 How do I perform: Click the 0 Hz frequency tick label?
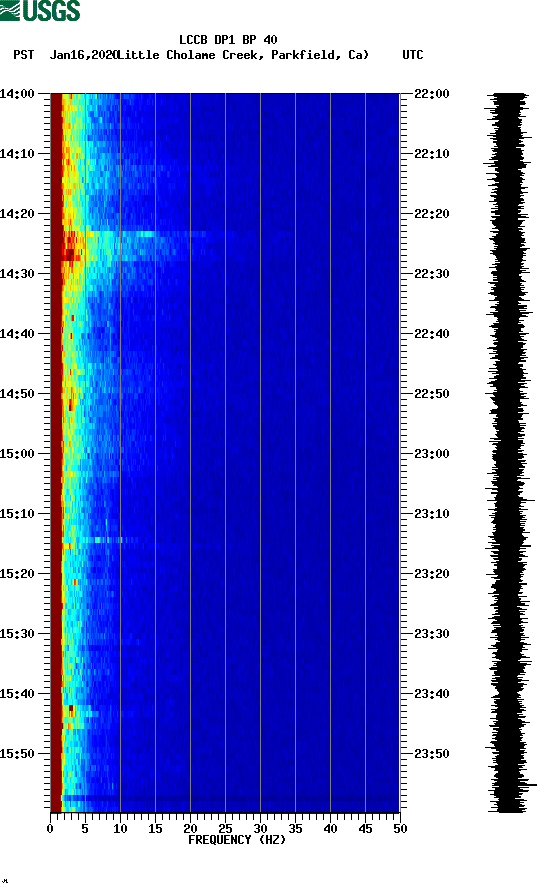pos(50,829)
